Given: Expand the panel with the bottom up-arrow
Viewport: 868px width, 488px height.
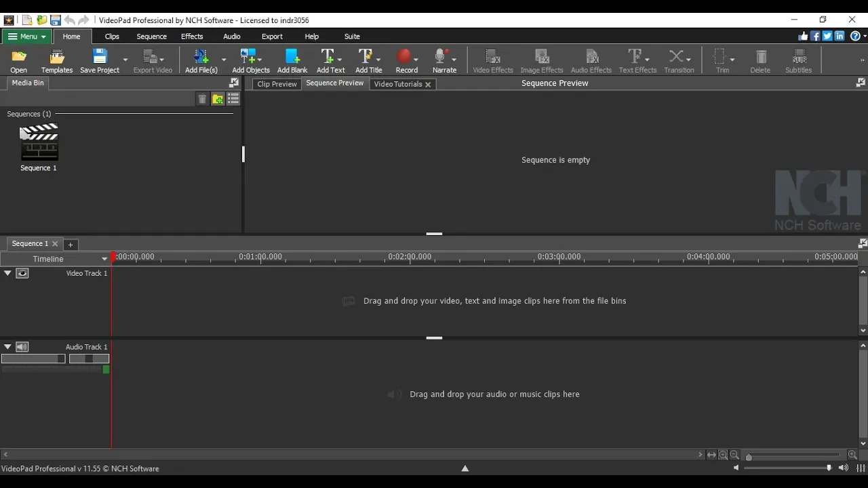Looking at the screenshot, I should tap(465, 468).
